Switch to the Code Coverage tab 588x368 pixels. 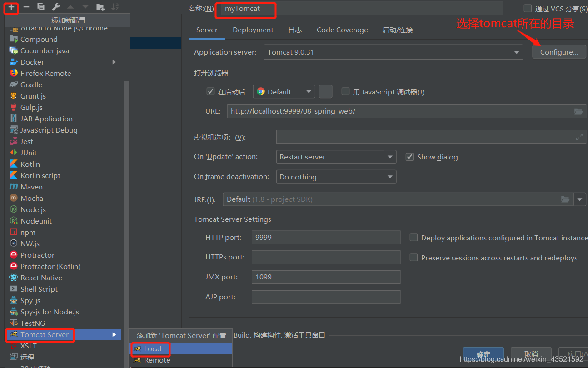click(x=342, y=30)
